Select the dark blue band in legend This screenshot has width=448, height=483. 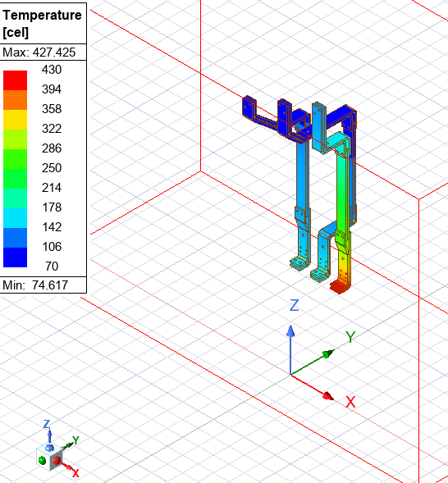(x=15, y=257)
